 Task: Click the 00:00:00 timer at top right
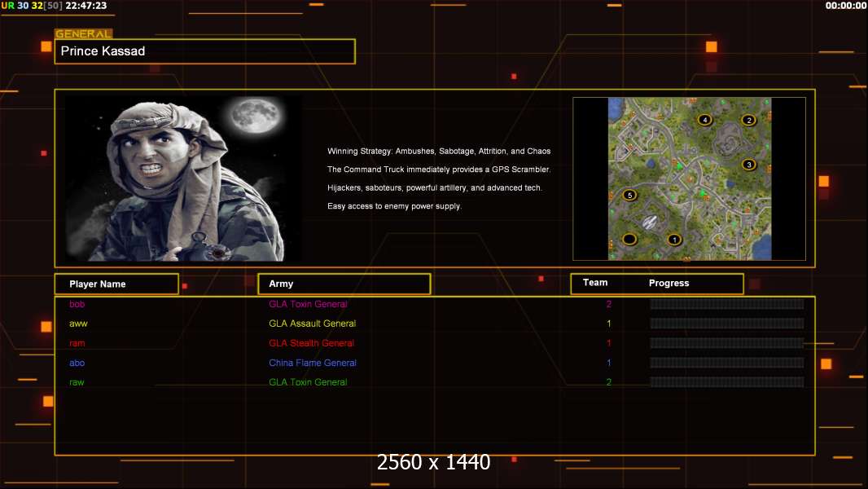click(x=846, y=6)
